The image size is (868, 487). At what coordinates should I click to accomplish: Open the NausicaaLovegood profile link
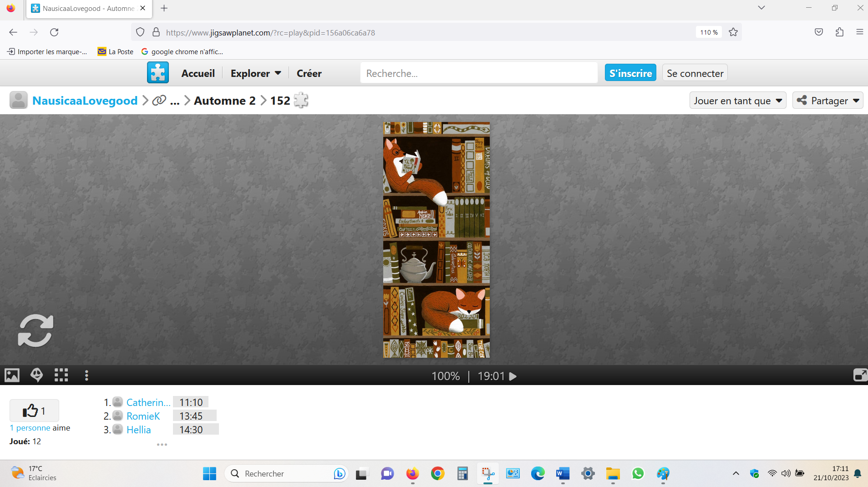pyautogui.click(x=85, y=101)
